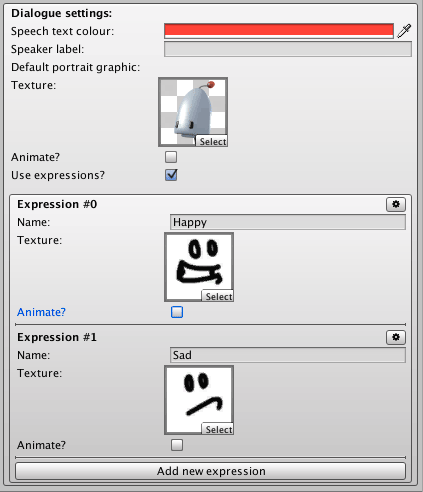423x492 pixels.
Task: Enable Animate for Expression #0
Action: 177,312
